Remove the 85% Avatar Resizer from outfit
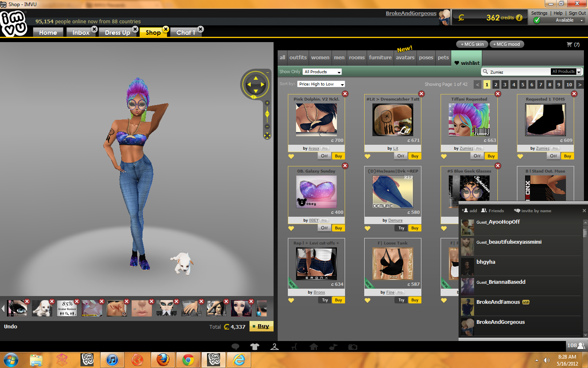 tap(77, 301)
